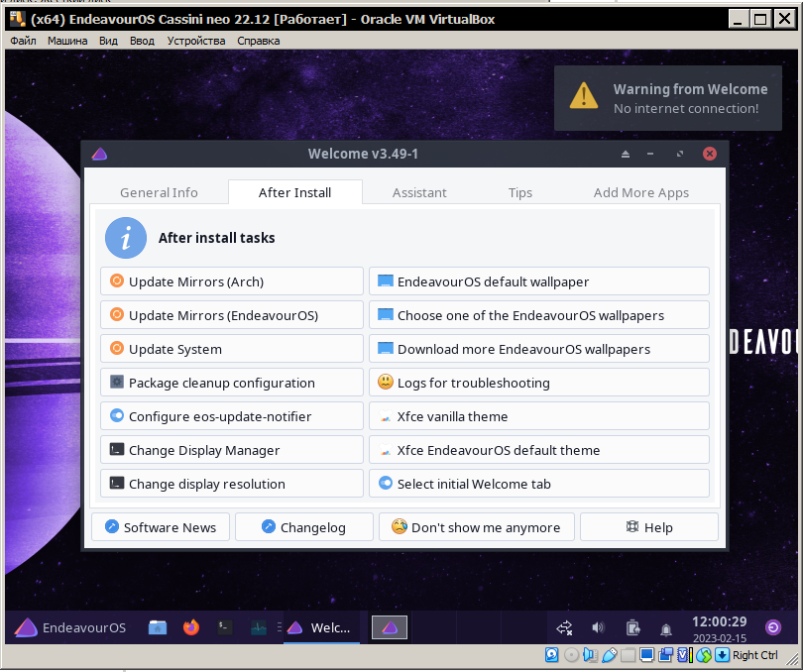Open the Справка menu
This screenshot has height=672, width=803.
click(x=259, y=41)
